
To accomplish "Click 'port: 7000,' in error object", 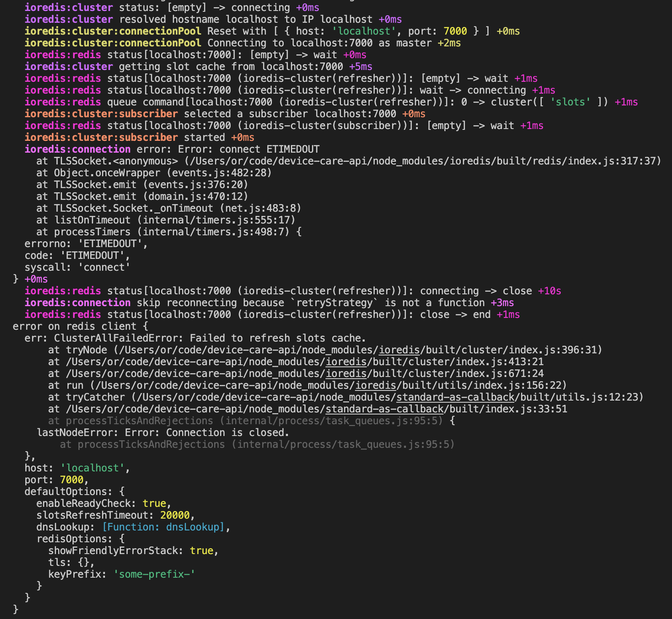I will [x=56, y=480].
